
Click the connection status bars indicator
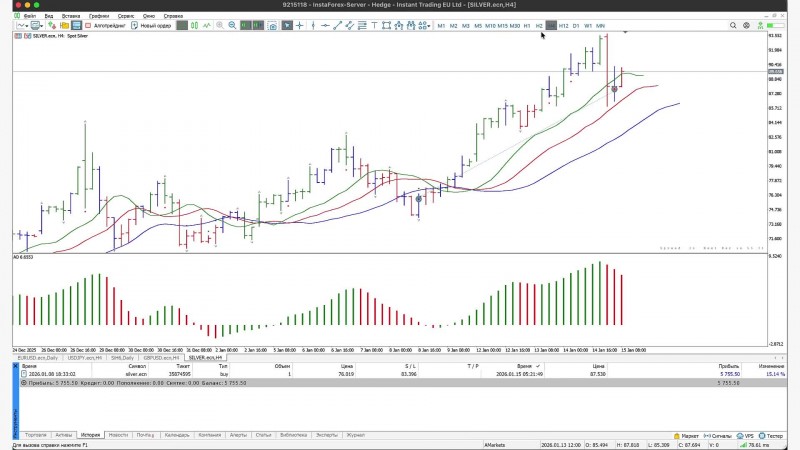point(745,445)
